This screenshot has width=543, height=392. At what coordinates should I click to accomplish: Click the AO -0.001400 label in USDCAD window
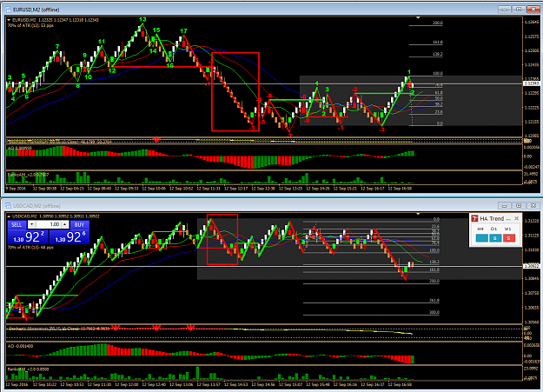point(20,346)
